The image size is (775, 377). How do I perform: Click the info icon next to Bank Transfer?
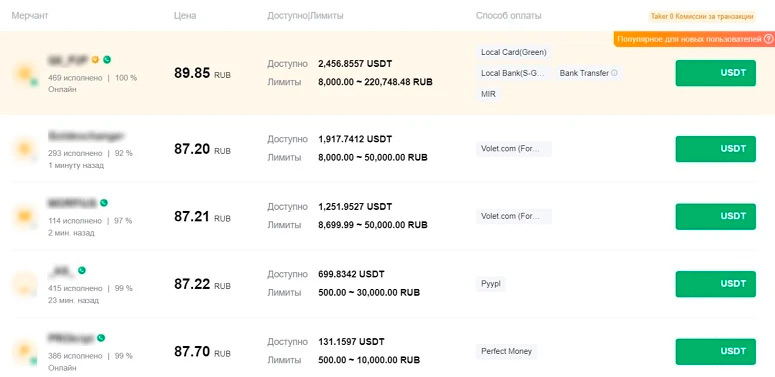(614, 73)
